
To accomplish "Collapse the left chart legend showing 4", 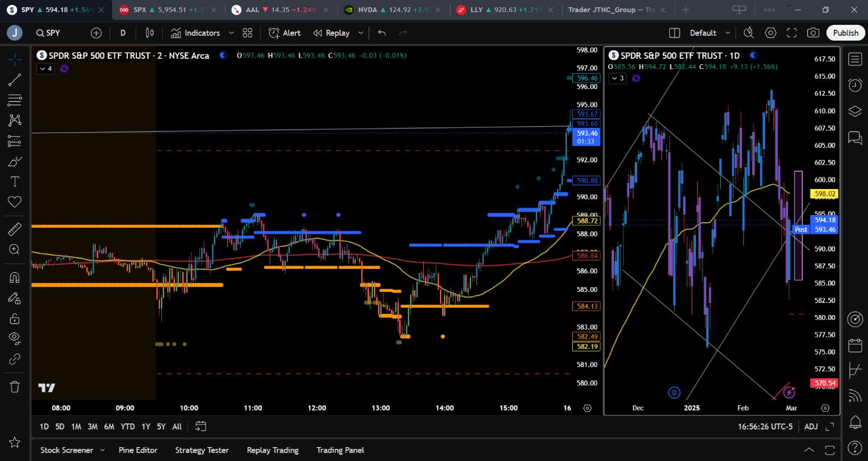I will click(x=46, y=68).
